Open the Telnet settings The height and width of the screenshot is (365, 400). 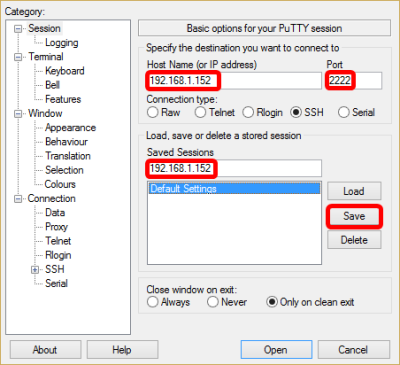click(58, 241)
